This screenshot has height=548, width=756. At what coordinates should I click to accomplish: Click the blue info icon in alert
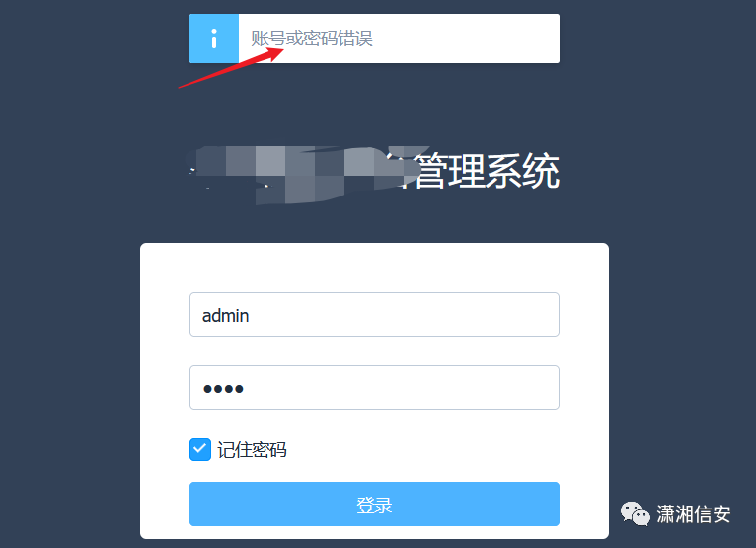coord(213,39)
